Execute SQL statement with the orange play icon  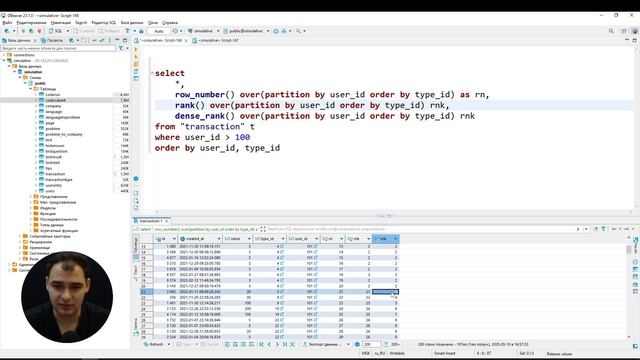point(136,49)
